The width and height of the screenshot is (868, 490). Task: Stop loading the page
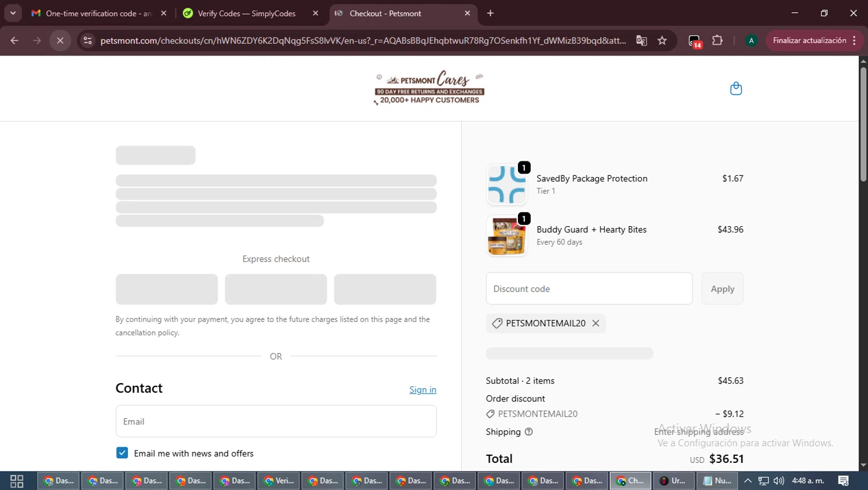click(60, 40)
